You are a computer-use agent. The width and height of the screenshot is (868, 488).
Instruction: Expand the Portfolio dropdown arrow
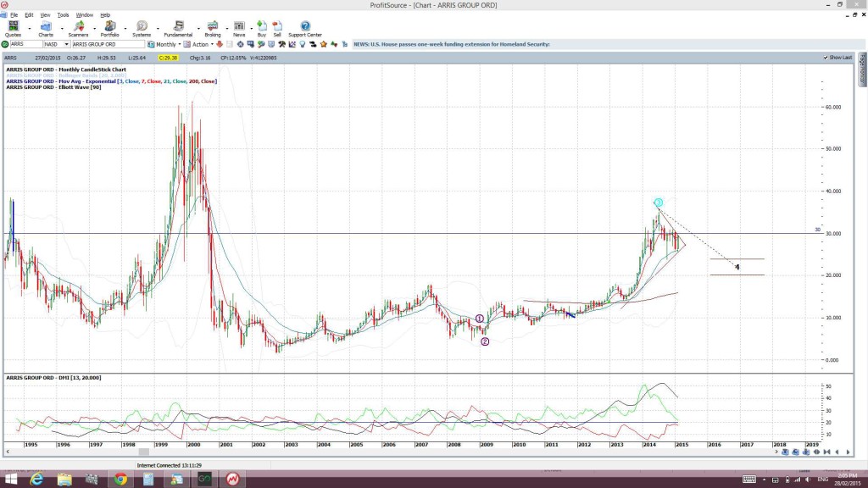point(125,29)
